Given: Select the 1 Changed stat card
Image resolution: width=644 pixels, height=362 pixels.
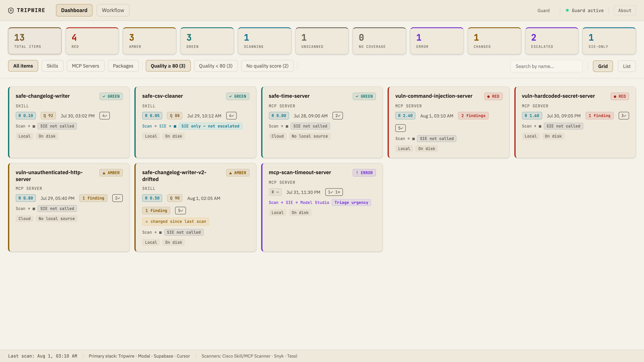Looking at the screenshot, I should tap(494, 41).
